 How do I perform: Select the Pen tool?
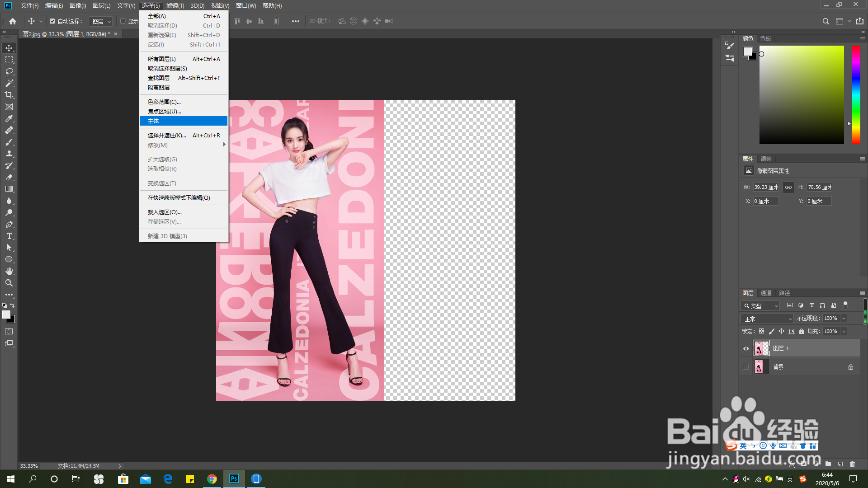(9, 224)
